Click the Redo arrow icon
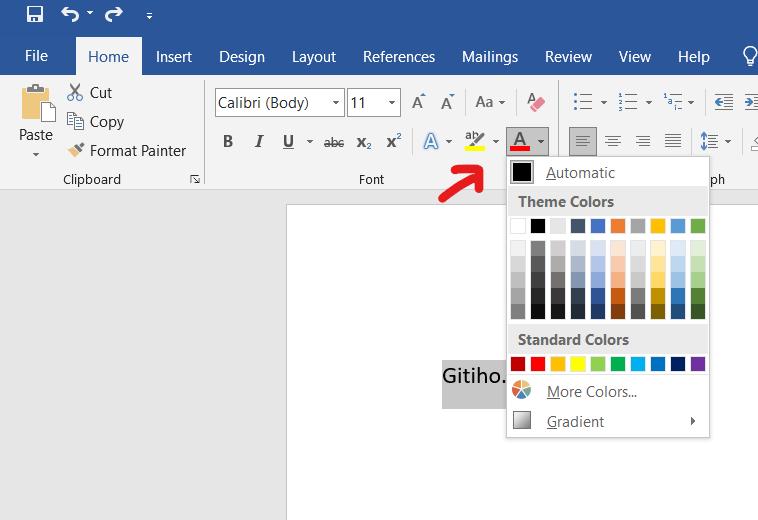This screenshot has width=758, height=520. 113,15
